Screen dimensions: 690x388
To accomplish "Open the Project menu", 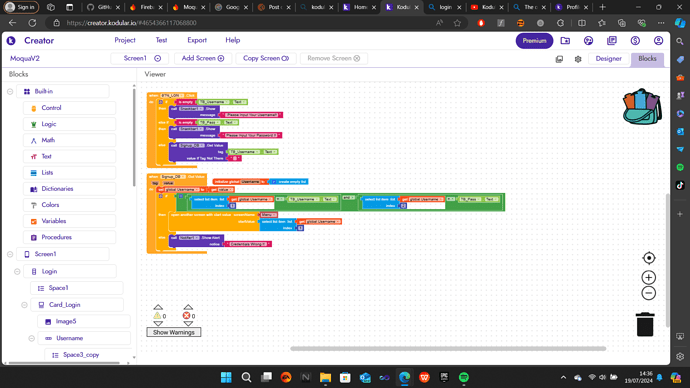I will (125, 40).
